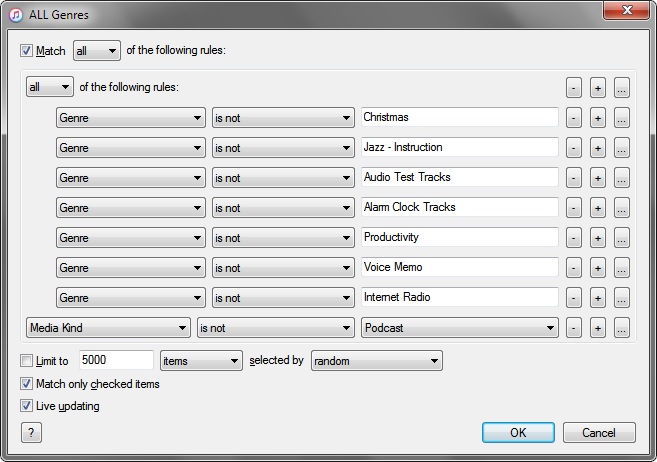The height and width of the screenshot is (462, 657).
Task: Click the 5000 limit input field
Action: pos(115,361)
